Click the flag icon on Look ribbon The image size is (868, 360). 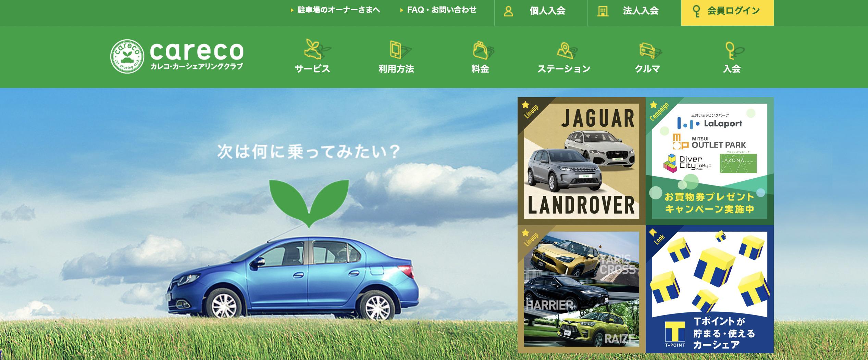click(653, 232)
